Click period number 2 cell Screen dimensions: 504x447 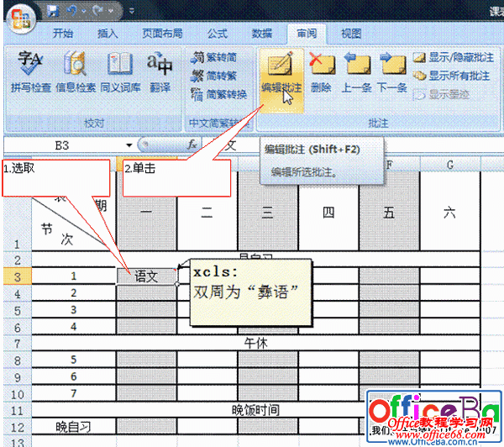(x=74, y=292)
